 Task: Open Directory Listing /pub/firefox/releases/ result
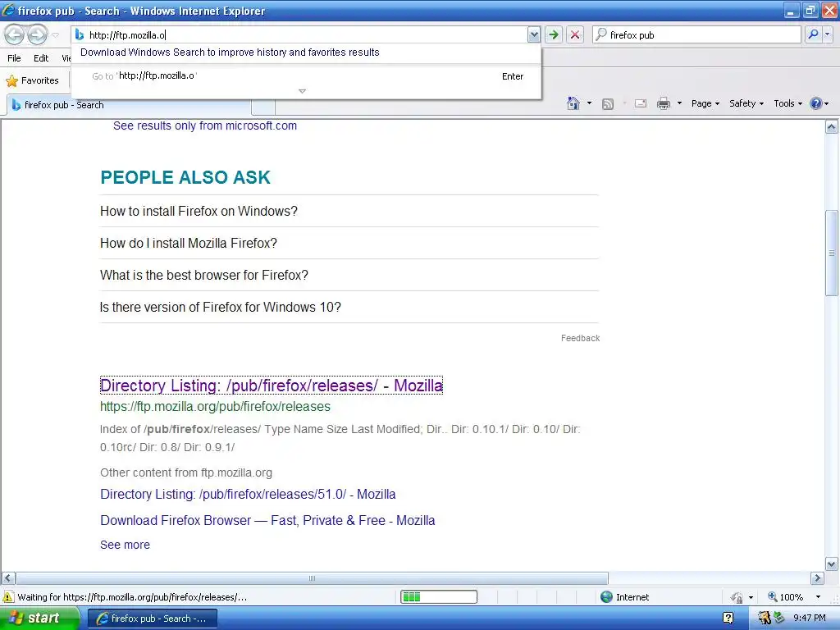(x=271, y=386)
